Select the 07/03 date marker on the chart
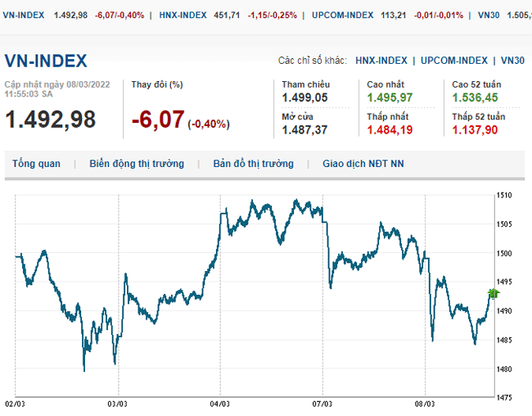 (322, 404)
